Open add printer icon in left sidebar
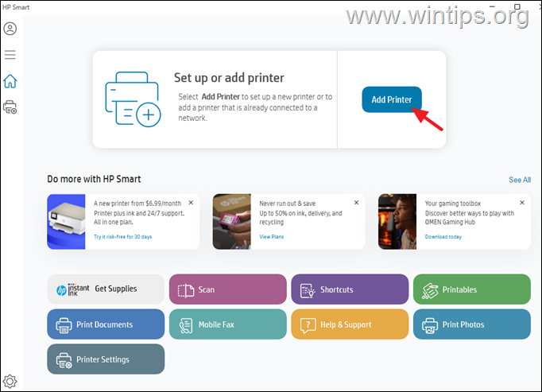The image size is (542, 392). [10, 107]
